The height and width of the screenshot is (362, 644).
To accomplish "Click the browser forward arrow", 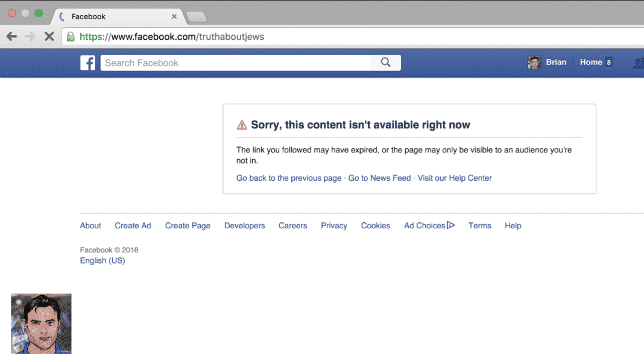I will click(x=30, y=37).
